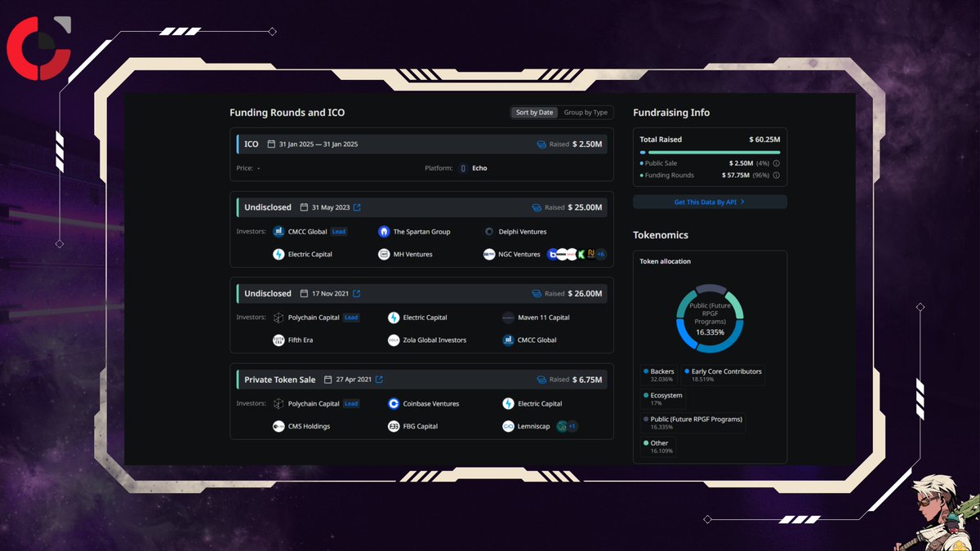Select the Early Core Contributors legend item
This screenshot has width=980, height=551.
[x=723, y=375]
